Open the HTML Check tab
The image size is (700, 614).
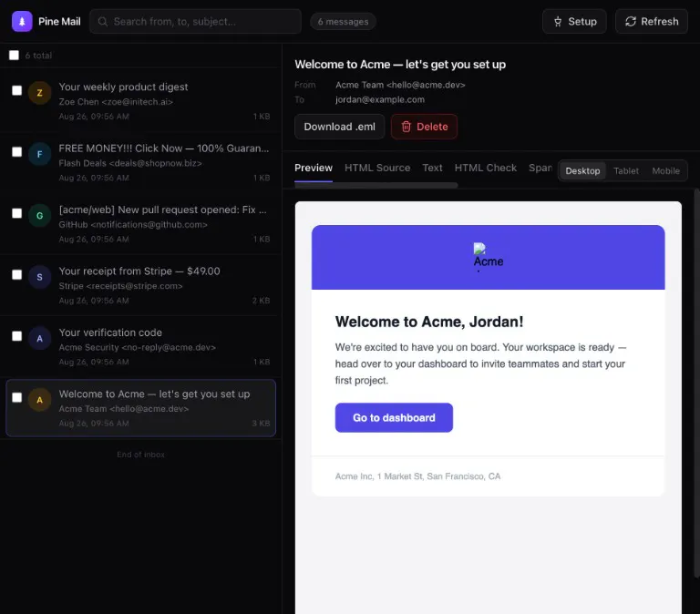pos(485,168)
